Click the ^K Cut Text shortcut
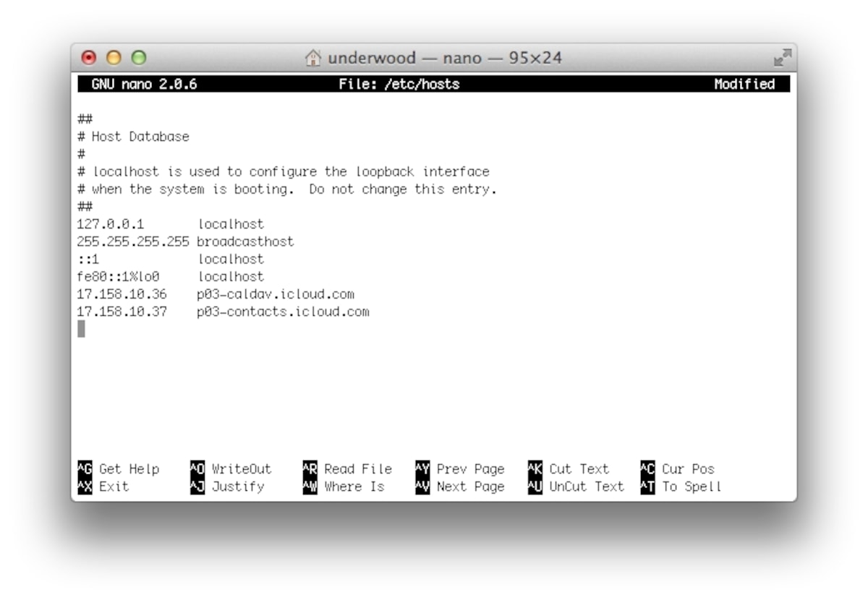Image resolution: width=868 pixels, height=600 pixels. tap(569, 469)
